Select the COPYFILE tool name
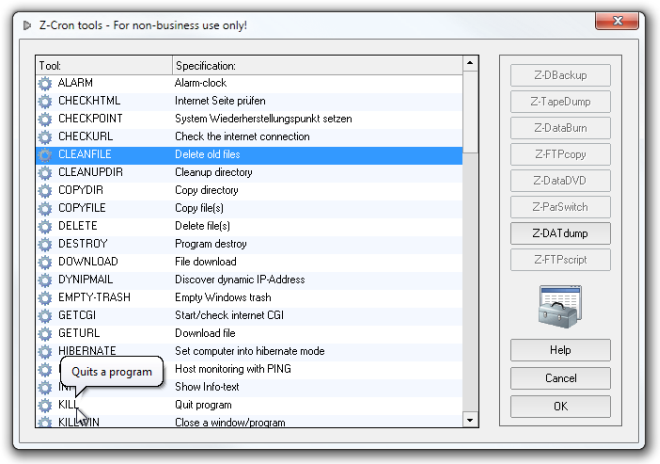The image size is (660, 464). 82,208
